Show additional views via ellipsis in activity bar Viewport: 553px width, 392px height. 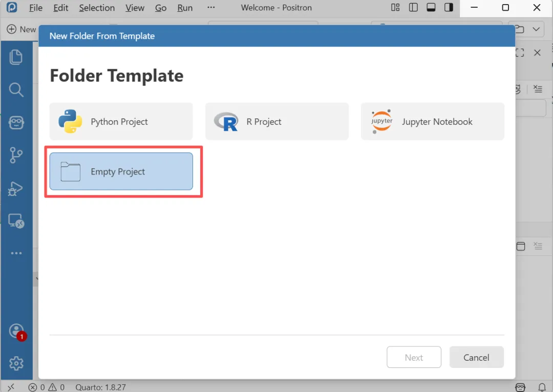[x=16, y=253]
